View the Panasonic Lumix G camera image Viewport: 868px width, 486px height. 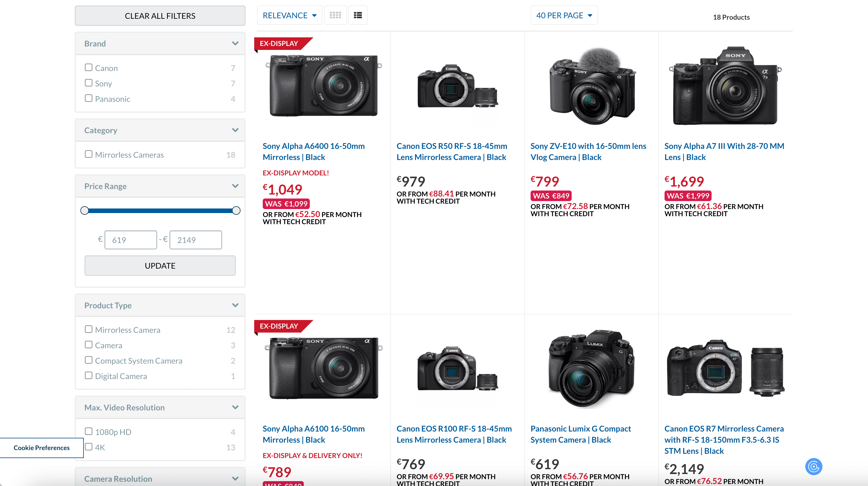(x=591, y=368)
